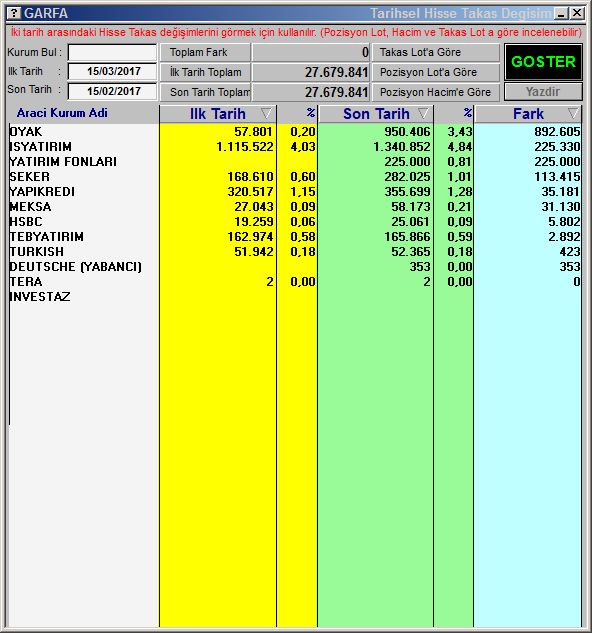Select the ISYATIRIM broker row
Screen dimensions: 592x633
coord(295,147)
